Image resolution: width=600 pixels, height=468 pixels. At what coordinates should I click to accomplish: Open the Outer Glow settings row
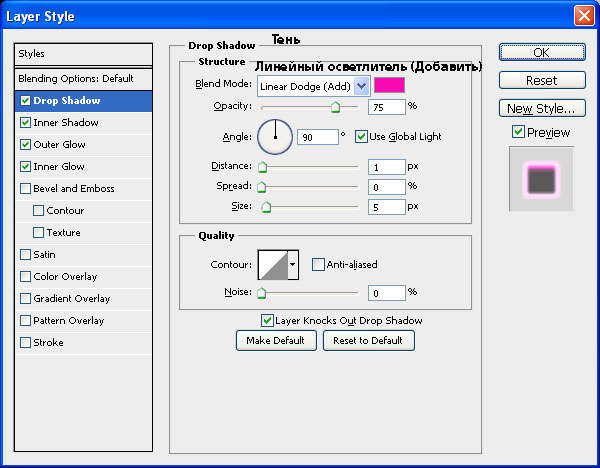pyautogui.click(x=83, y=145)
